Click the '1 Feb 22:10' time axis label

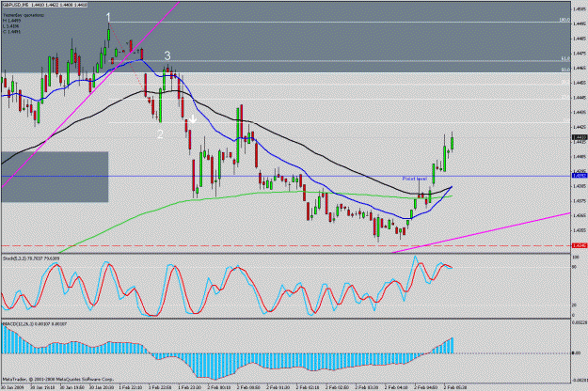pos(131,387)
